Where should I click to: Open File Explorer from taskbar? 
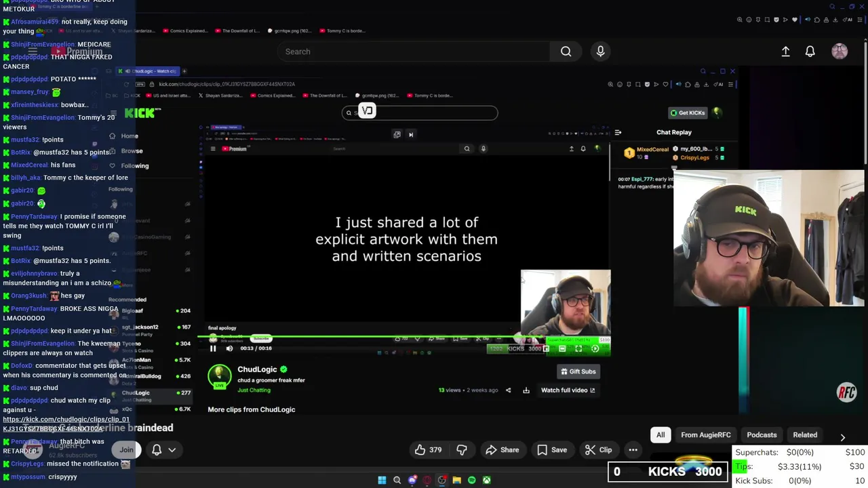[456, 481]
